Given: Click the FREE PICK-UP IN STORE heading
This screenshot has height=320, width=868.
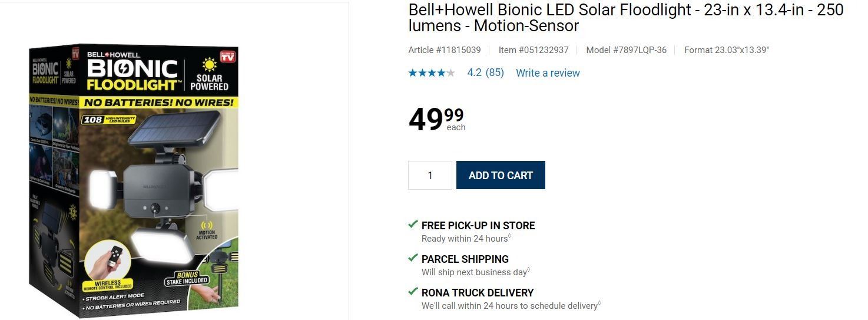Looking at the screenshot, I should (478, 225).
